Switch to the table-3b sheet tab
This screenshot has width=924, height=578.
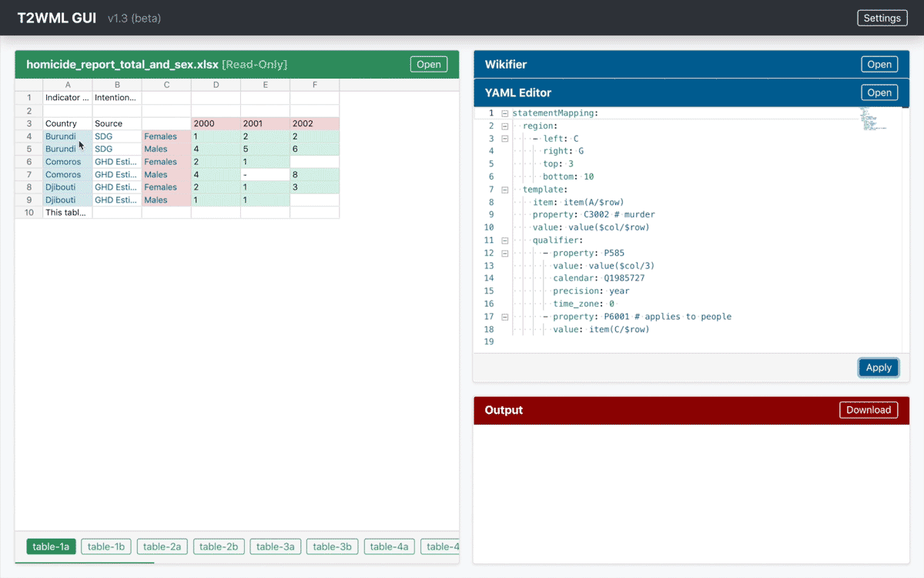click(x=332, y=546)
